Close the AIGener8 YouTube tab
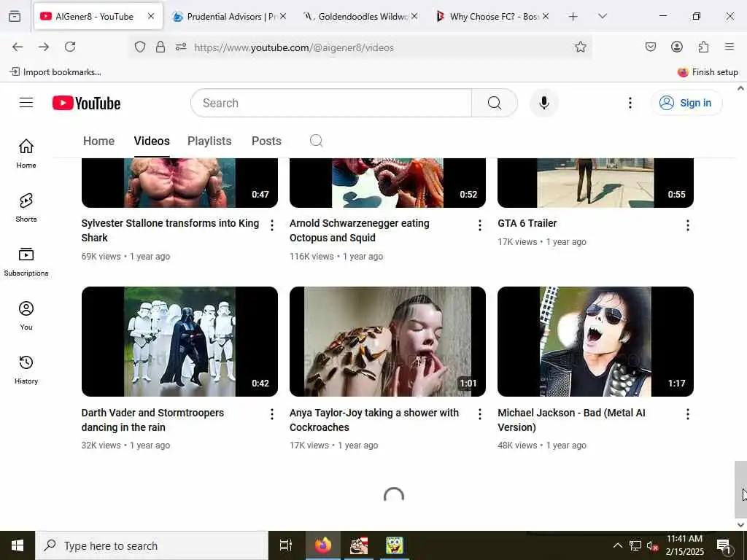747x560 pixels. 151,16
